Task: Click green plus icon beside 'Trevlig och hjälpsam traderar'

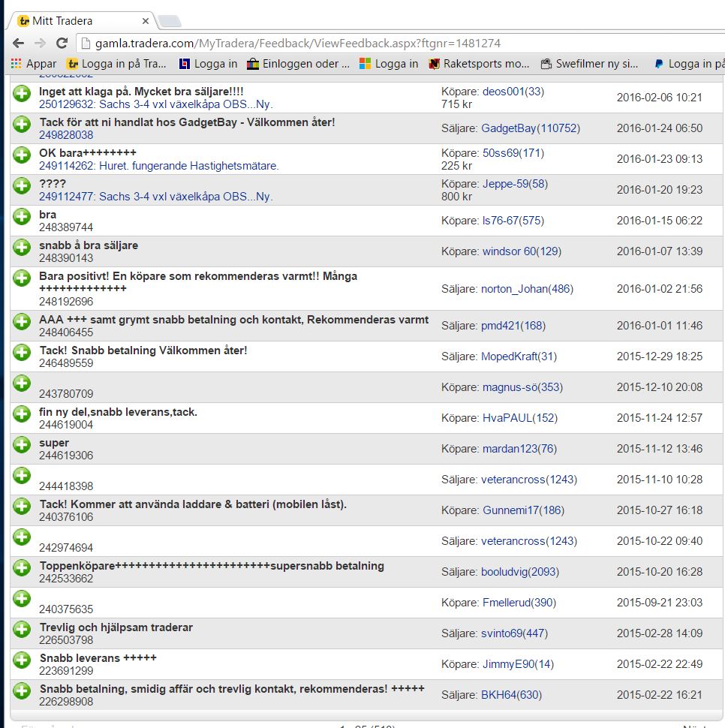Action: click(22, 628)
